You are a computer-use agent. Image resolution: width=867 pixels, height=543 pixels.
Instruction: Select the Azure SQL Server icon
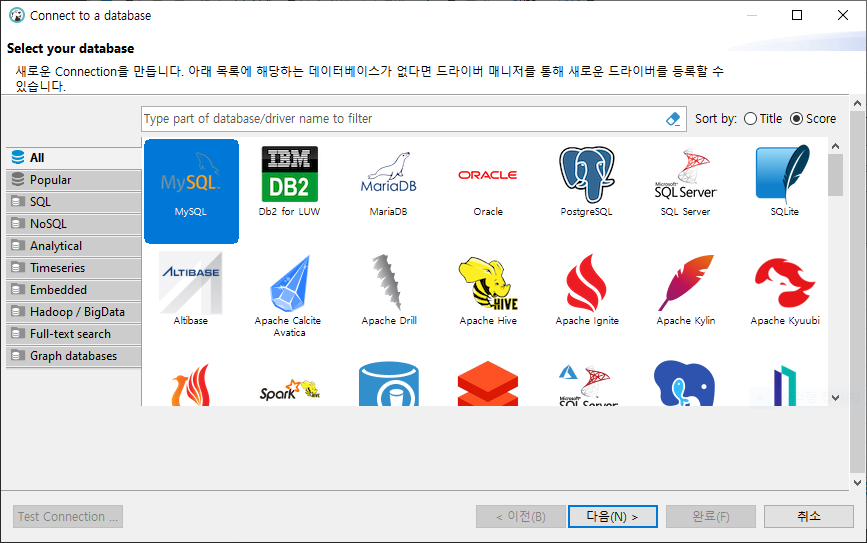click(x=587, y=385)
